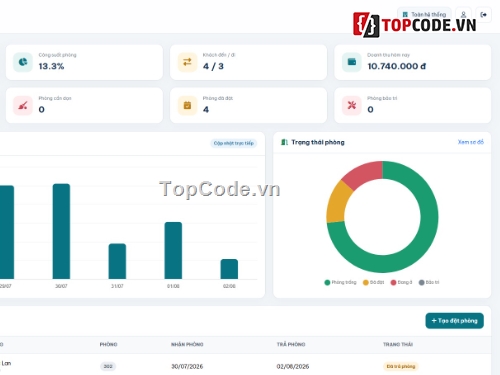
Task: Click the 4 / 3 guests value
Action: (x=213, y=66)
